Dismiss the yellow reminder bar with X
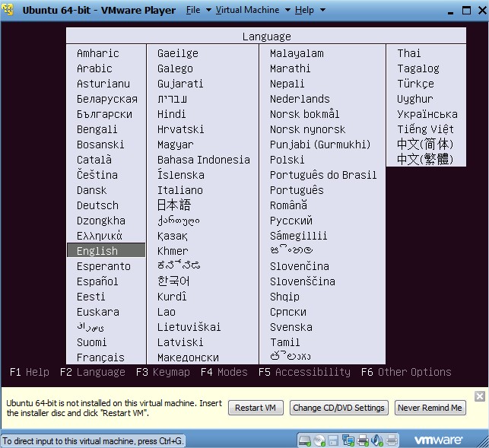 [x=480, y=396]
